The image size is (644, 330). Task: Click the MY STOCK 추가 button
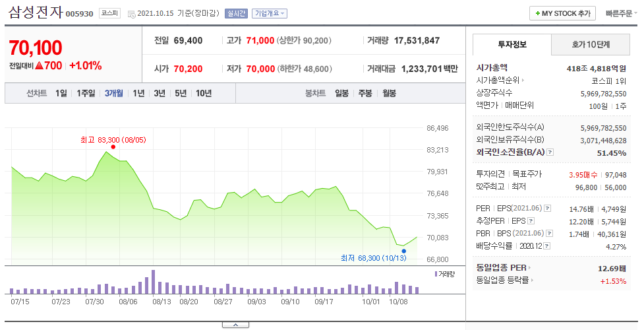(x=562, y=14)
